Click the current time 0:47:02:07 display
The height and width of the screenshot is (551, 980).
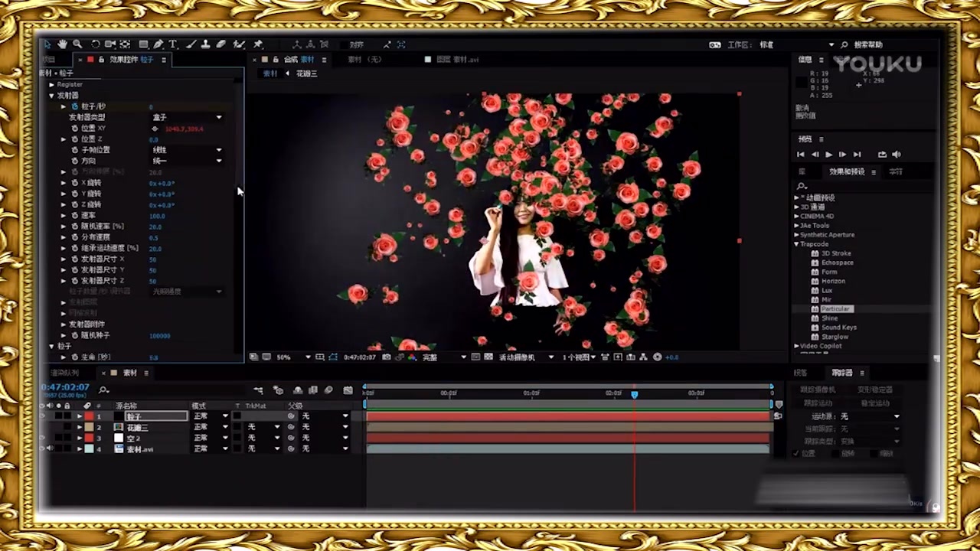(65, 387)
